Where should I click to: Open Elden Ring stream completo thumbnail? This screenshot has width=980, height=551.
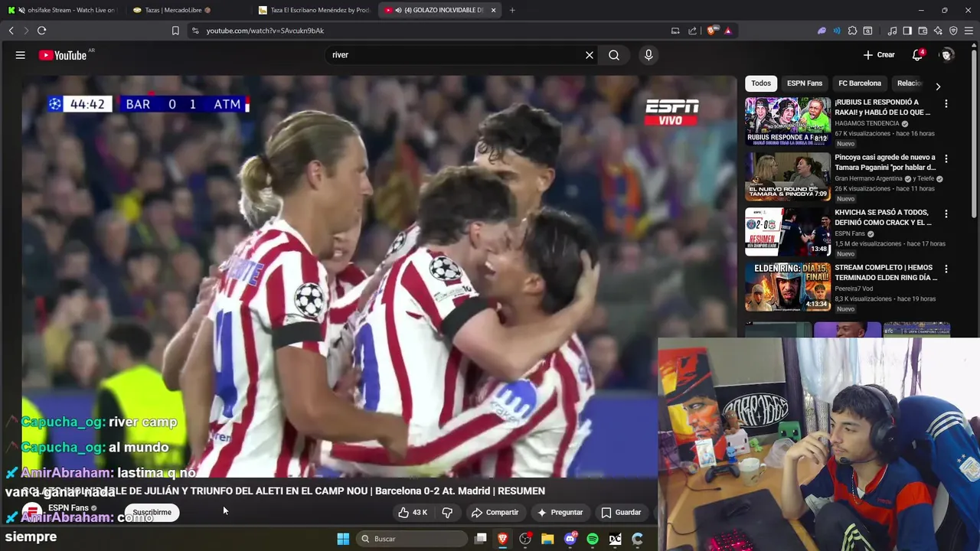[x=788, y=286]
